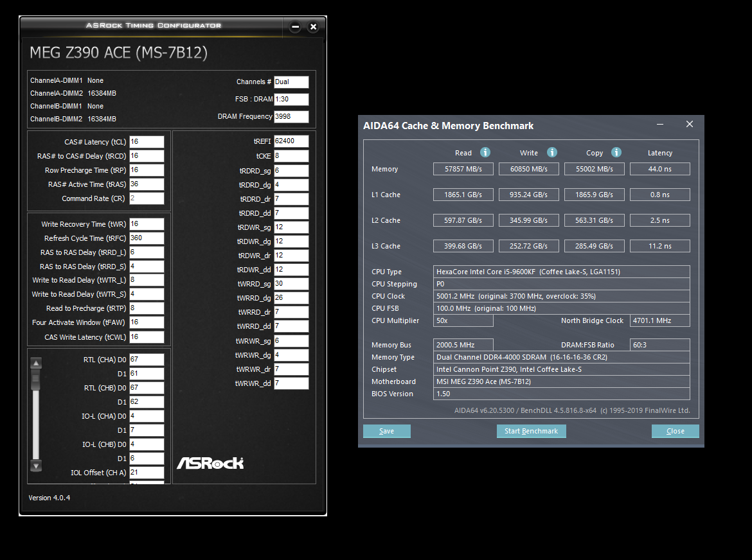Screen dimensions: 752x560
Task: Select the Write Recovery Time (tWR) field
Action: (147, 224)
